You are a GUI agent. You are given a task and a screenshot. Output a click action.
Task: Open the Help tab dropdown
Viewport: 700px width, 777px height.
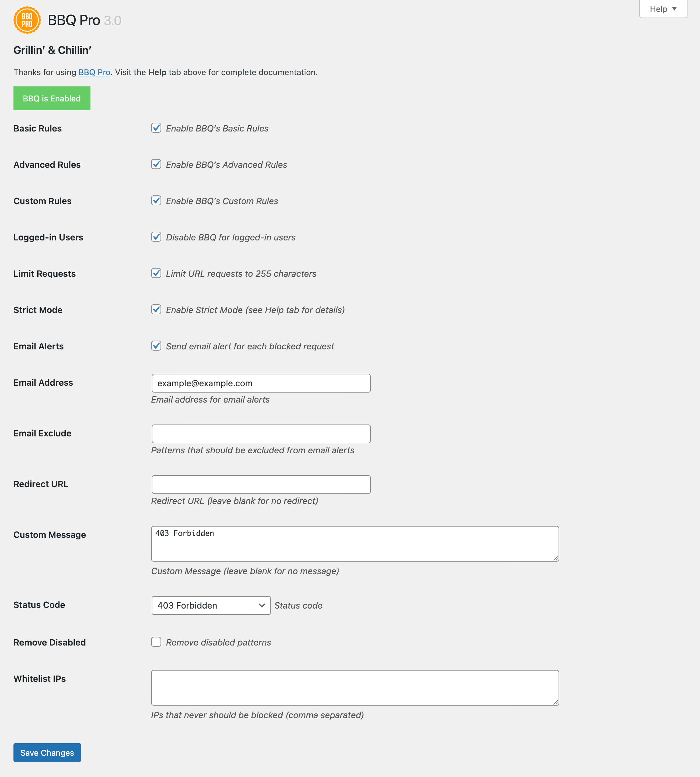[663, 9]
